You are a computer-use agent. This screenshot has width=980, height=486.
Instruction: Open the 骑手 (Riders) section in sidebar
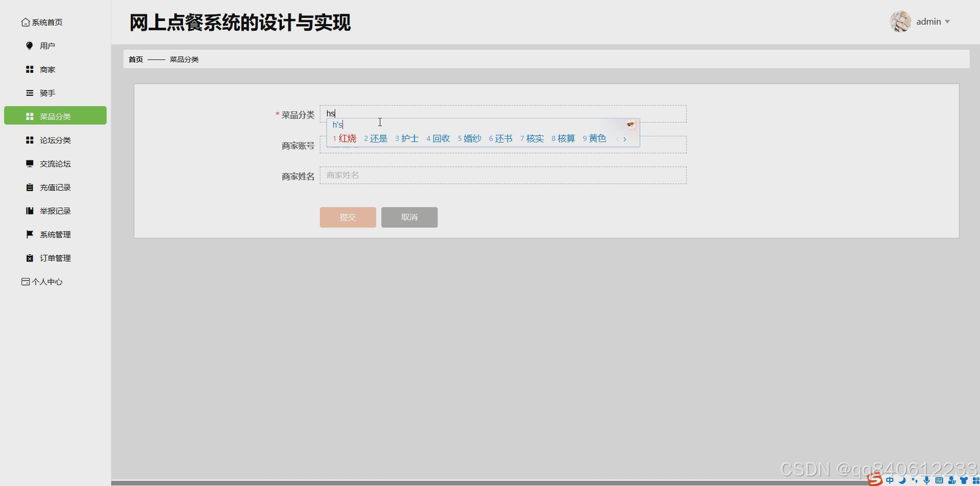tap(48, 93)
